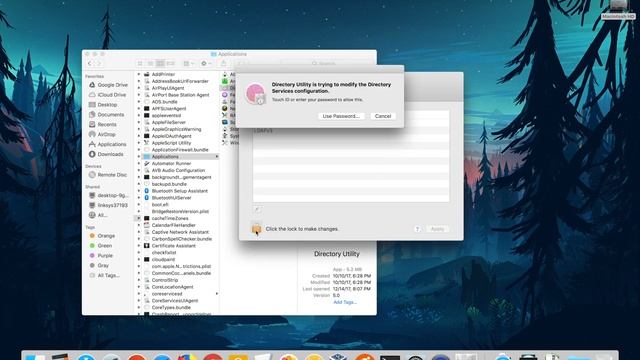Select Recents in Finder sidebar
The image size is (640, 360).
coord(102,124)
